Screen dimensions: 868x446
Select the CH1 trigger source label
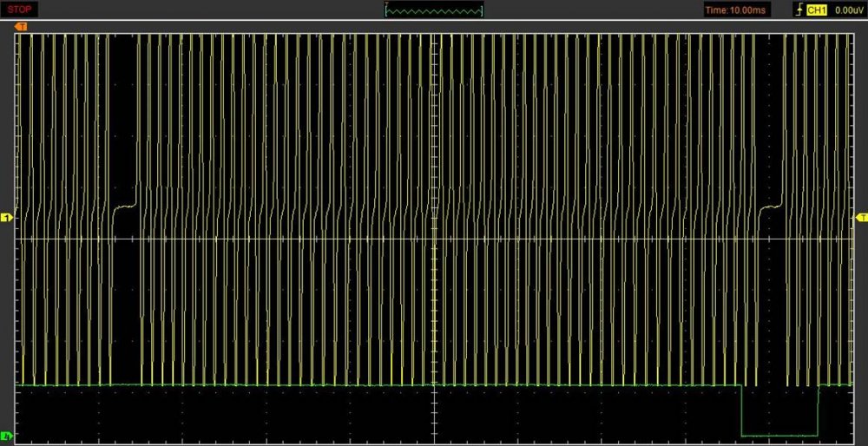(817, 10)
